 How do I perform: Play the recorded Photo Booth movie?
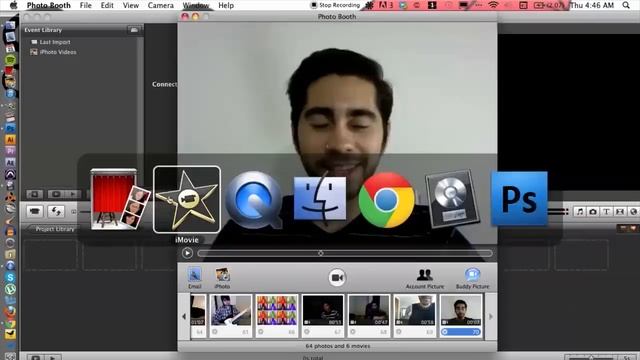(187, 253)
